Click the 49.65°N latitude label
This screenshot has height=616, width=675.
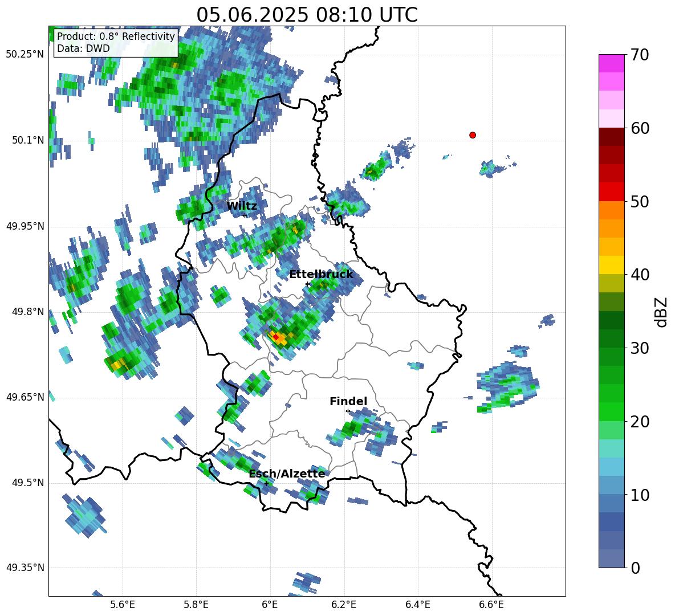coord(25,397)
